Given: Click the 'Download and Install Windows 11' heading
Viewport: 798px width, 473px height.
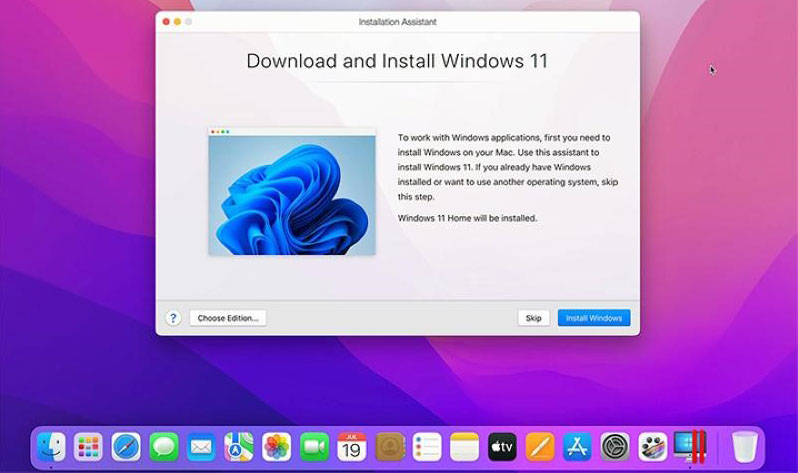Looking at the screenshot, I should click(397, 61).
